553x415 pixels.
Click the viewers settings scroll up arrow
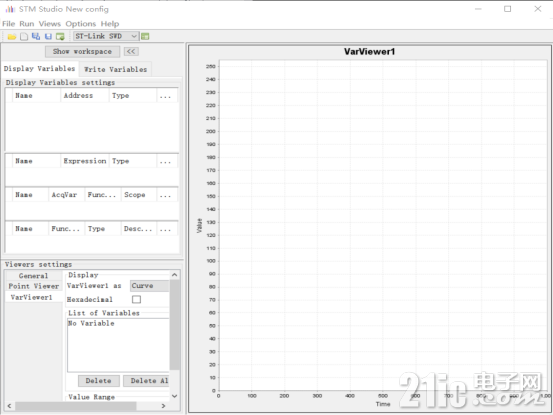pyautogui.click(x=175, y=275)
